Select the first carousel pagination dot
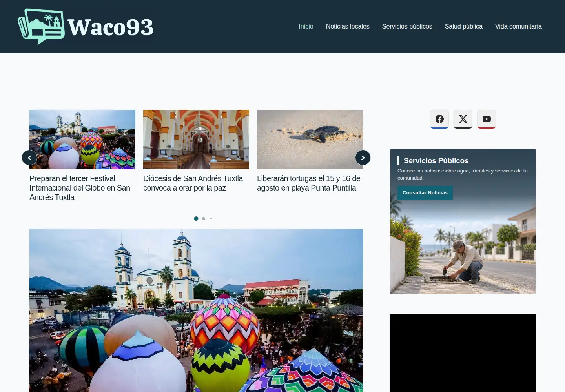Viewport: 565px width, 392px height. [x=196, y=218]
